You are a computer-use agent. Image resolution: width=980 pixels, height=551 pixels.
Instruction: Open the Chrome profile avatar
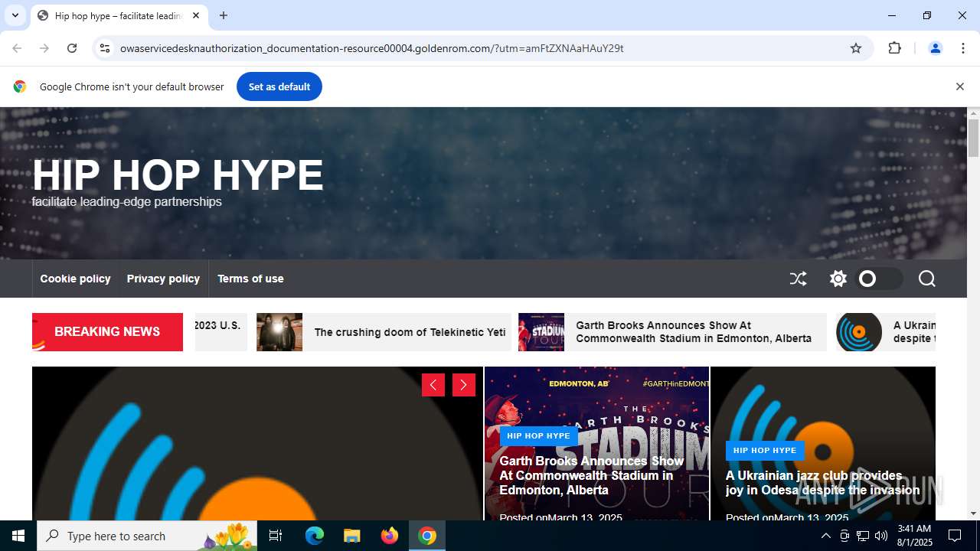tap(935, 48)
